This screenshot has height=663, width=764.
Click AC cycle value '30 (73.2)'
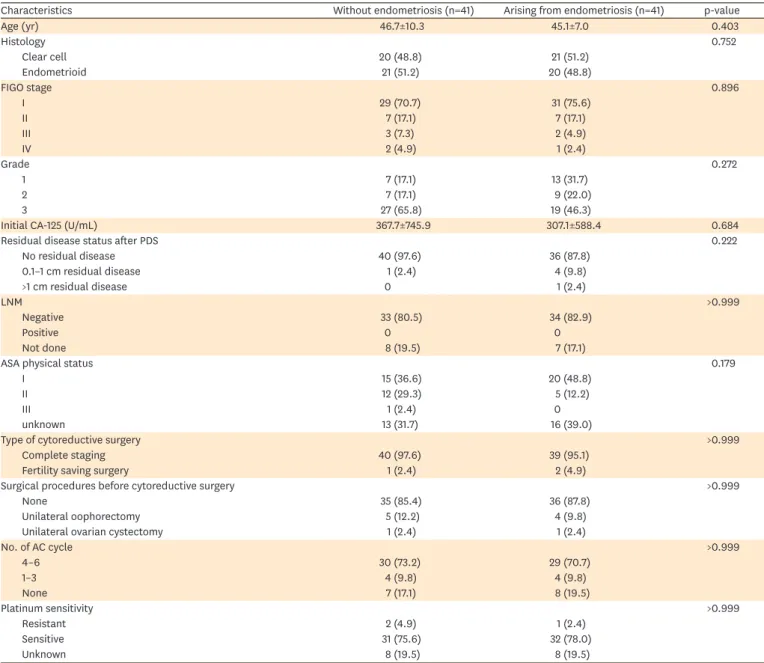(x=400, y=563)
